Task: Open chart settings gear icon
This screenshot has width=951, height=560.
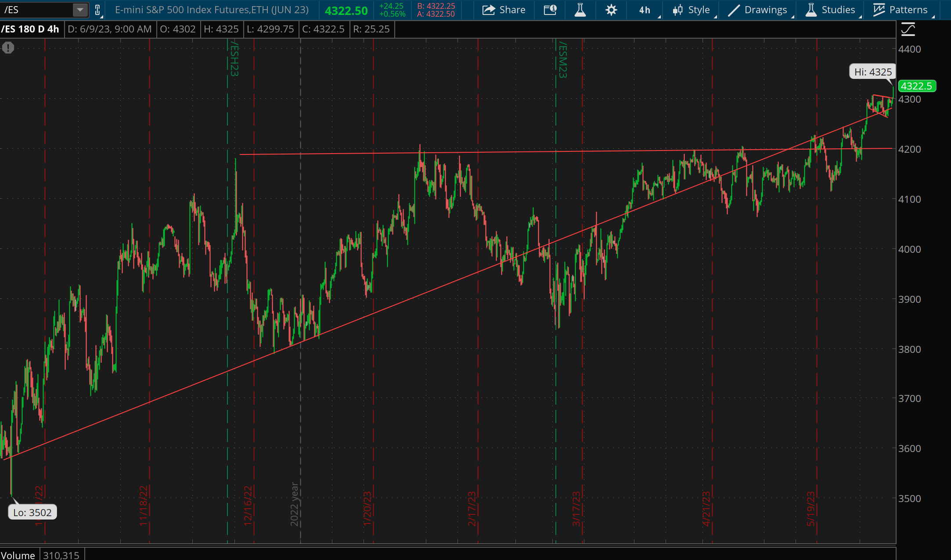Action: click(x=611, y=10)
